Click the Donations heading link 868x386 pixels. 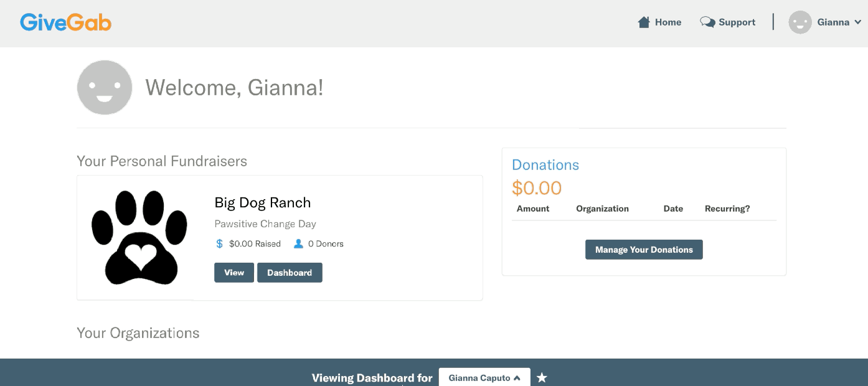point(545,165)
